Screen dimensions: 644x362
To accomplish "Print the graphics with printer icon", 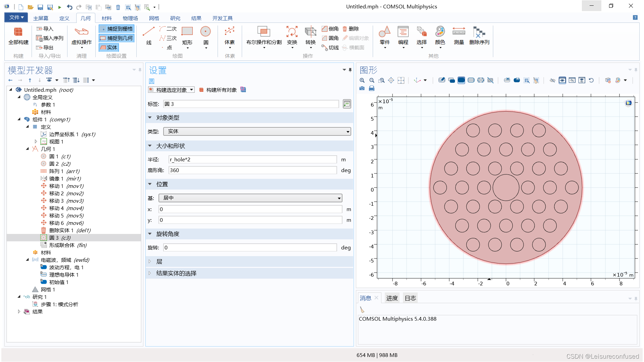I will tap(372, 88).
